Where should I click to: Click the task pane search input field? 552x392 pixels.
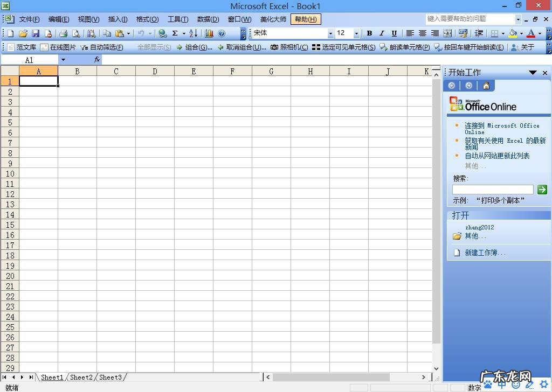tap(492, 190)
